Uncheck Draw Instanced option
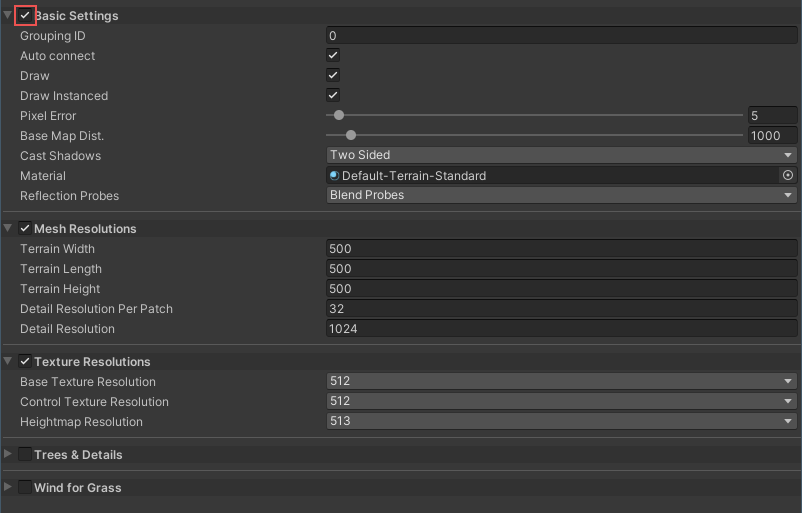The width and height of the screenshot is (802, 513). coord(333,96)
